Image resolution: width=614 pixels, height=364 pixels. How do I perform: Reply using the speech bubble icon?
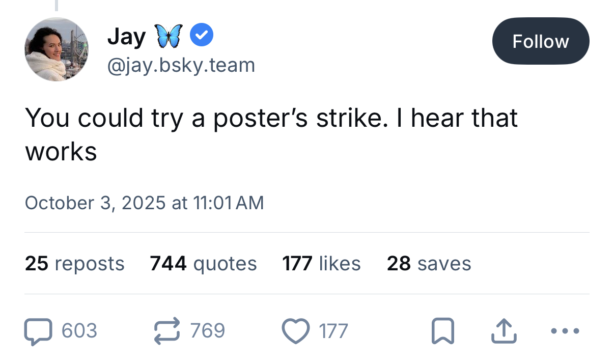(x=39, y=331)
